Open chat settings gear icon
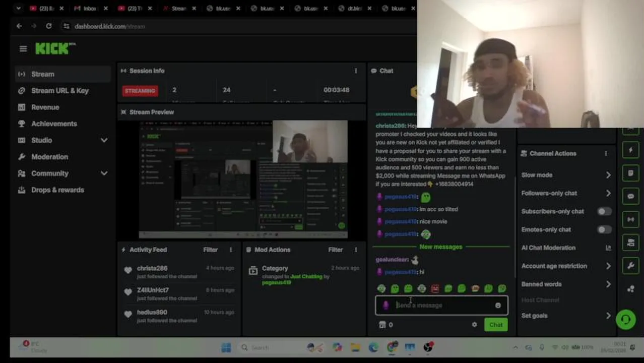This screenshot has width=644, height=363. (474, 325)
